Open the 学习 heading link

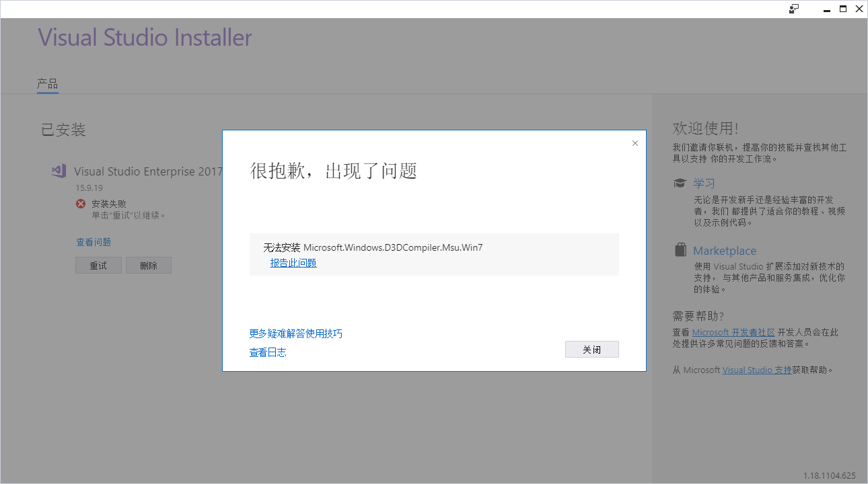(704, 183)
